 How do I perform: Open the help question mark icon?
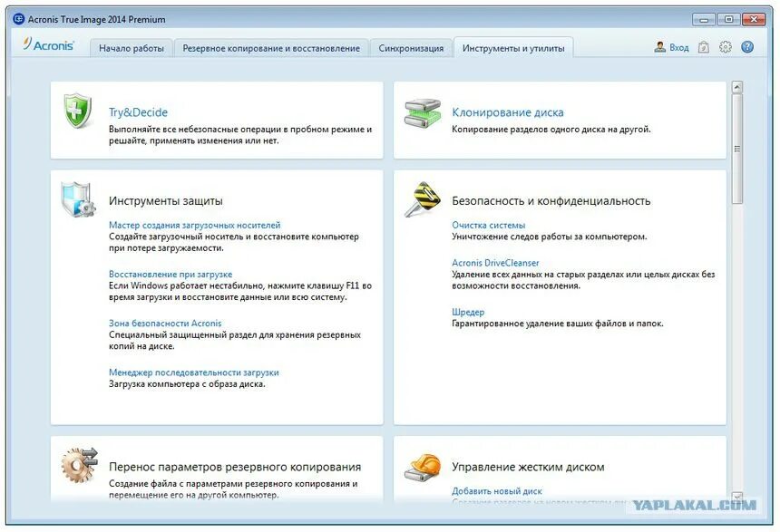coord(747,47)
